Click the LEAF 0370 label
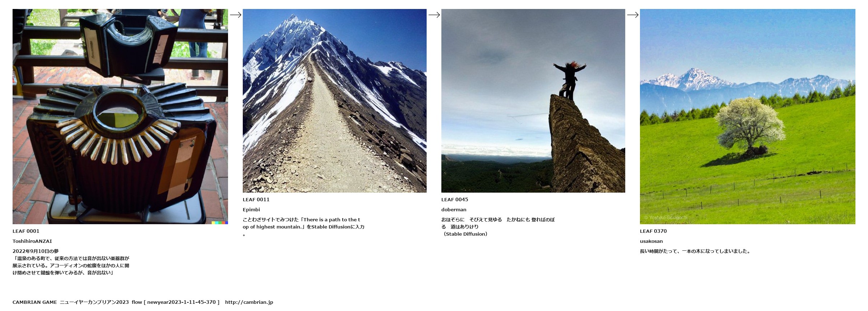This screenshot has height=311, width=868. [x=653, y=231]
